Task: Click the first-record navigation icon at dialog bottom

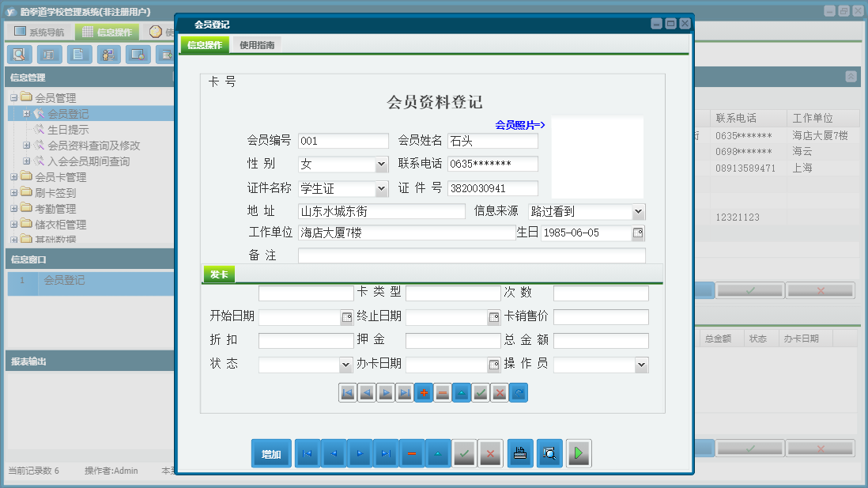Action: click(x=308, y=453)
